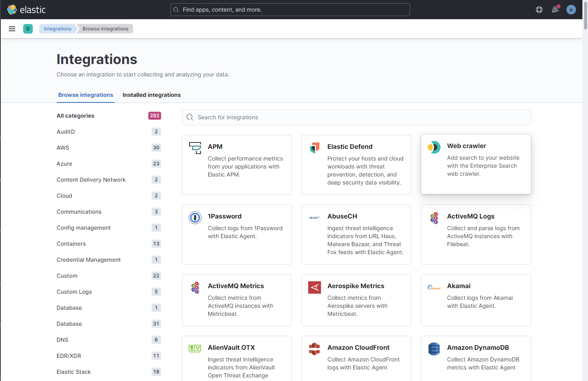Filter by the Credential Management category
This screenshot has width=588, height=381.
point(109,260)
